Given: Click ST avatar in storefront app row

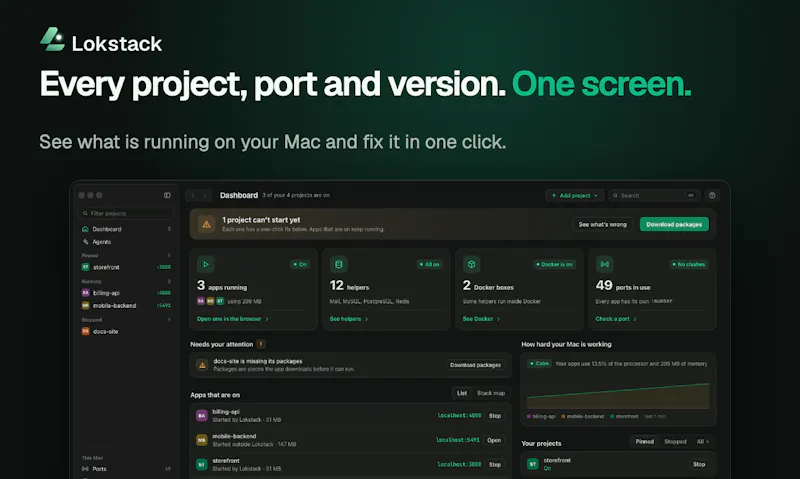Looking at the screenshot, I should click(x=202, y=465).
